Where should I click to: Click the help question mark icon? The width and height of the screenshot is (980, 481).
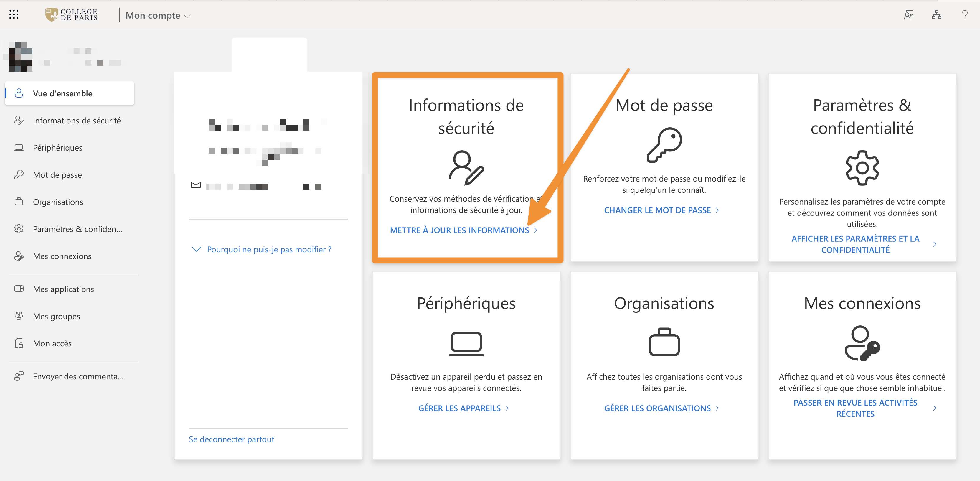[x=964, y=15]
